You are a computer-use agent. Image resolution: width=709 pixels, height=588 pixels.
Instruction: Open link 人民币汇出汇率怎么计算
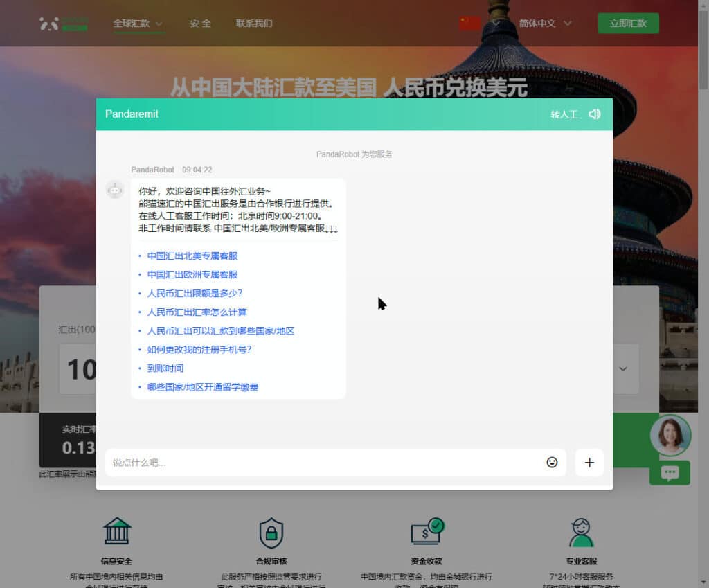pyautogui.click(x=197, y=312)
